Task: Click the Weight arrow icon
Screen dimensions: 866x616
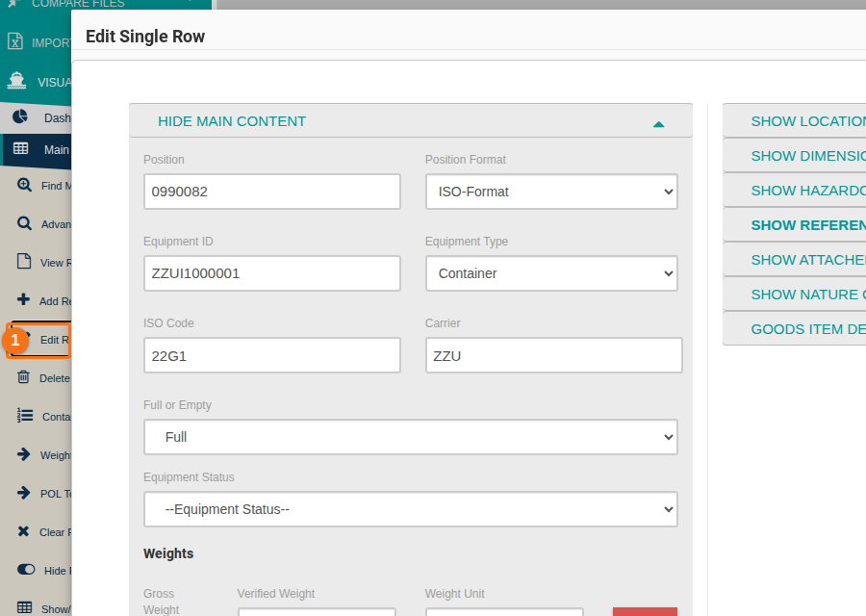Action: 24,454
